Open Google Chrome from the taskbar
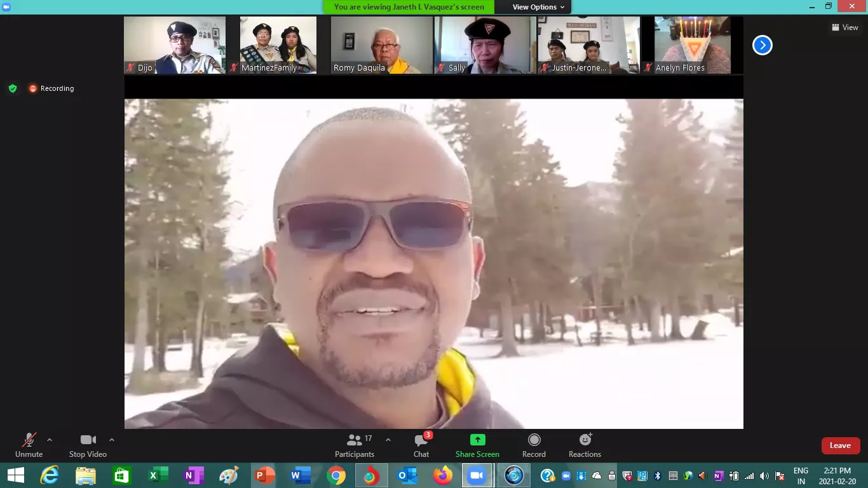This screenshot has height=488, width=868. 336,475
